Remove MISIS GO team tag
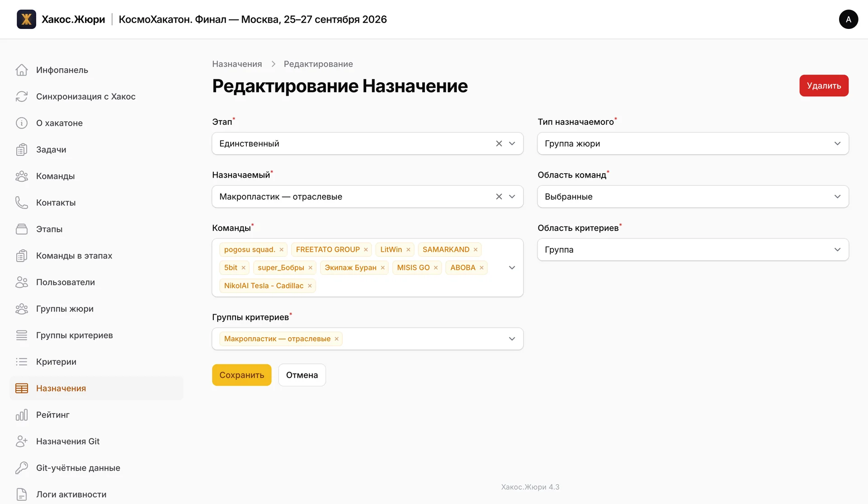868x504 pixels. pyautogui.click(x=436, y=268)
